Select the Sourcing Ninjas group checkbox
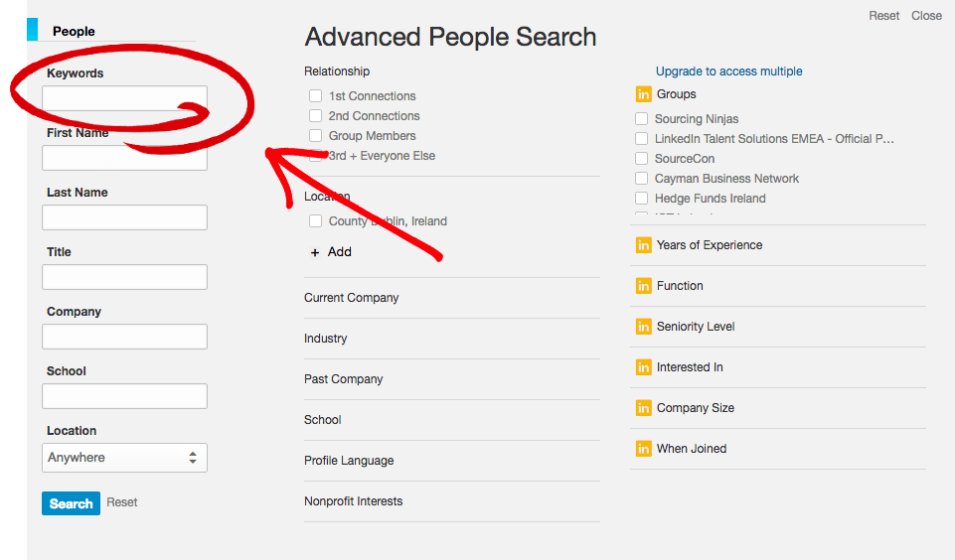 coord(642,119)
